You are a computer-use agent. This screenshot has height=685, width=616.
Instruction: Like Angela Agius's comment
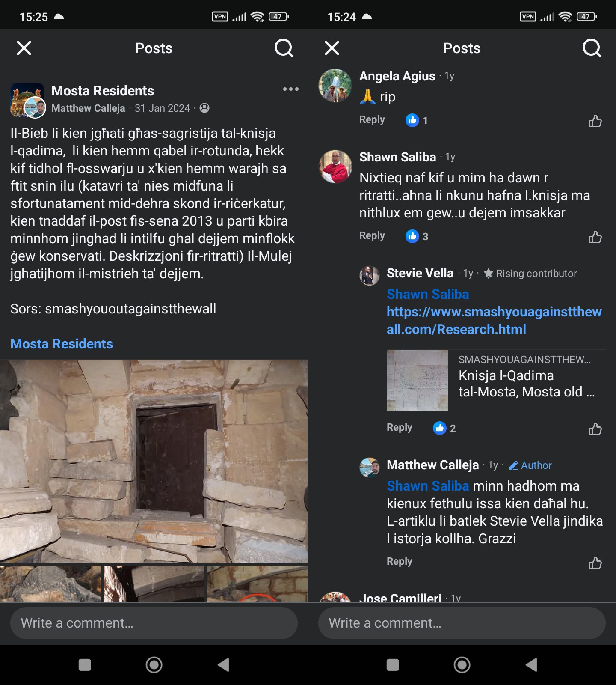pyautogui.click(x=595, y=121)
